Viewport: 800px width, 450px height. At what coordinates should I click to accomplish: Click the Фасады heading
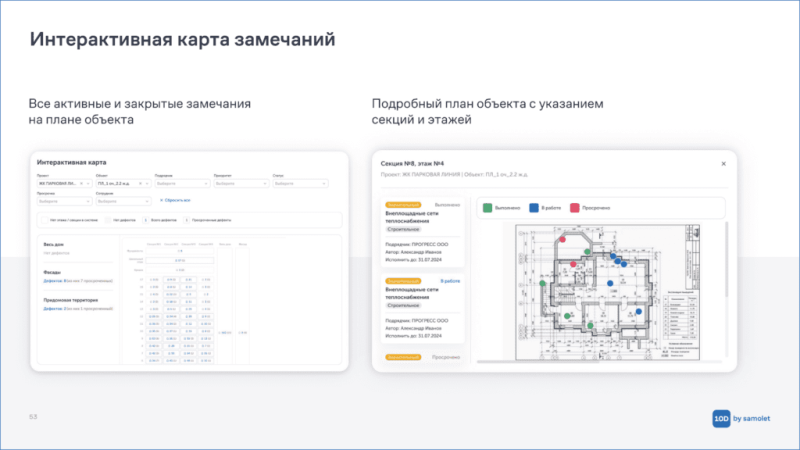coord(52,272)
